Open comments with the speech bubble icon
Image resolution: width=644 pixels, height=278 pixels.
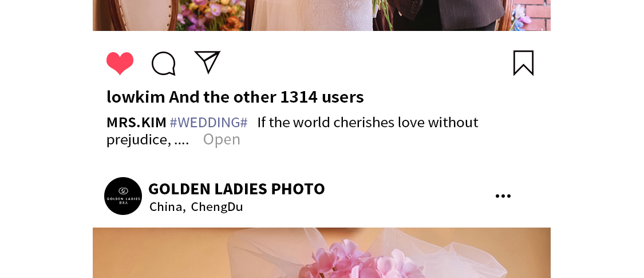(164, 64)
